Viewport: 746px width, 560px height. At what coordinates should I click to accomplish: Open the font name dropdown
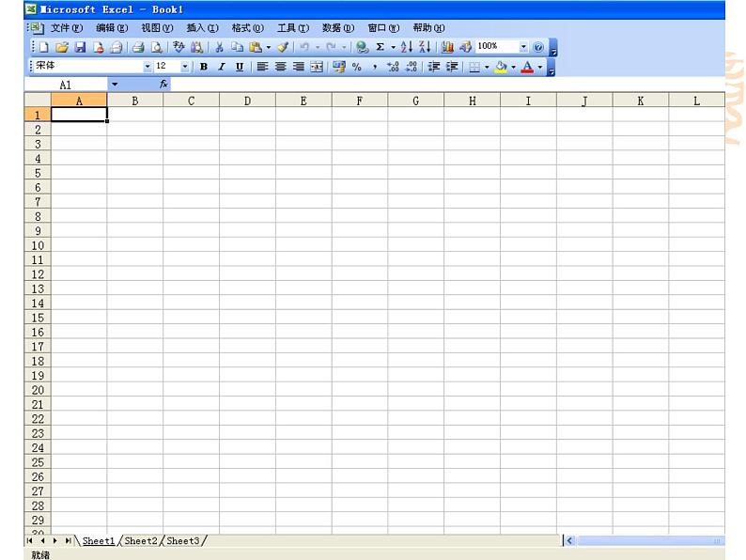click(x=148, y=67)
